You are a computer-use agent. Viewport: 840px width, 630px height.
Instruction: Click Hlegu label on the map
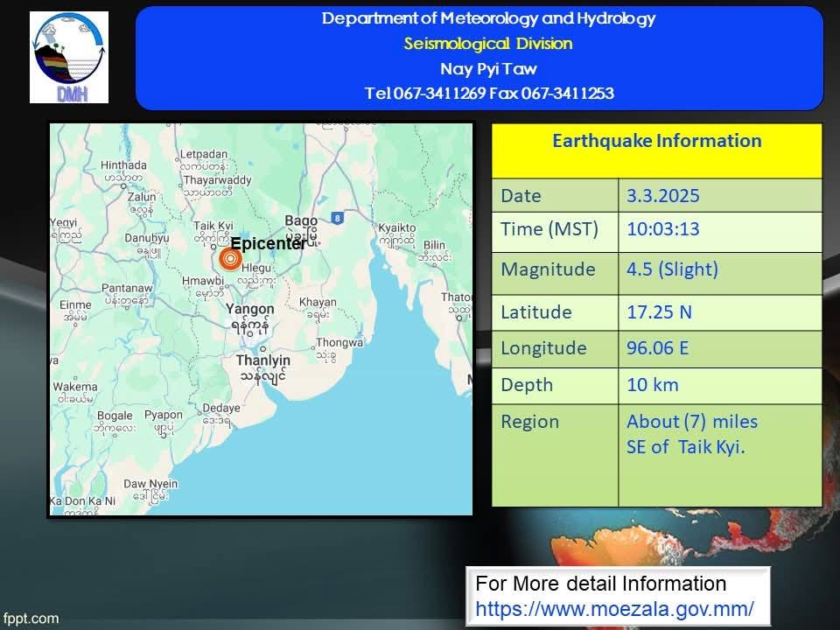point(256,268)
